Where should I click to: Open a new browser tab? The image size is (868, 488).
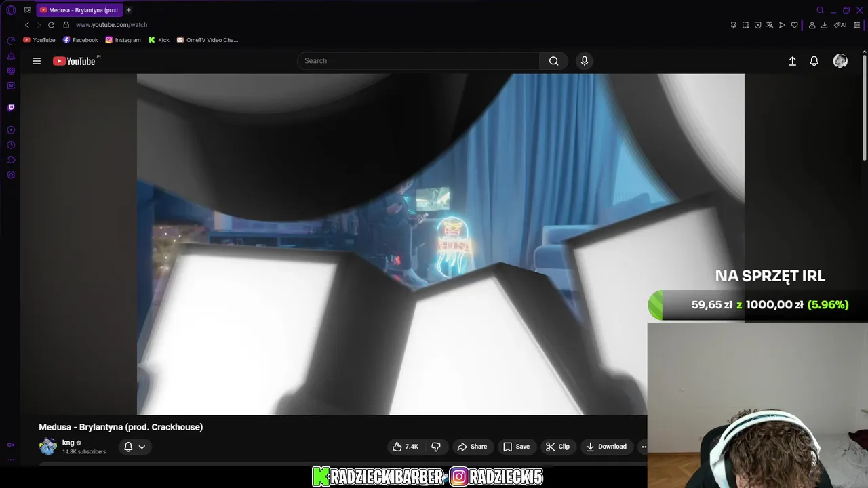tap(128, 10)
